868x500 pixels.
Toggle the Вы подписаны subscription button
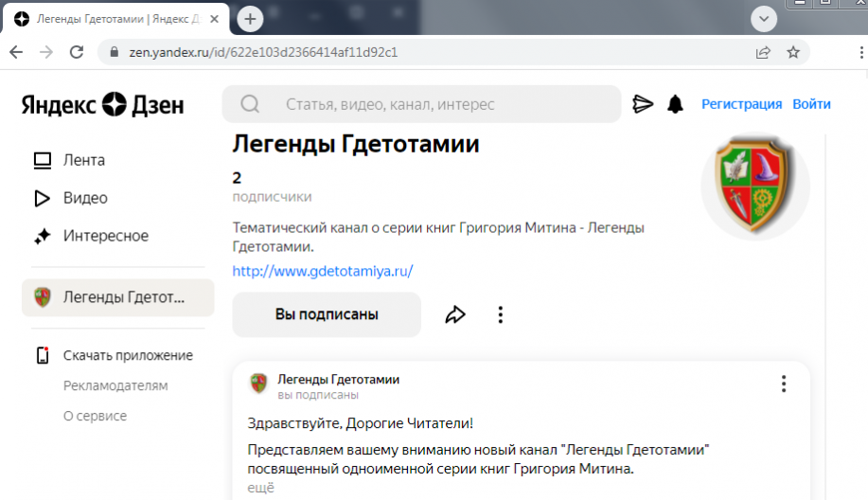[327, 314]
